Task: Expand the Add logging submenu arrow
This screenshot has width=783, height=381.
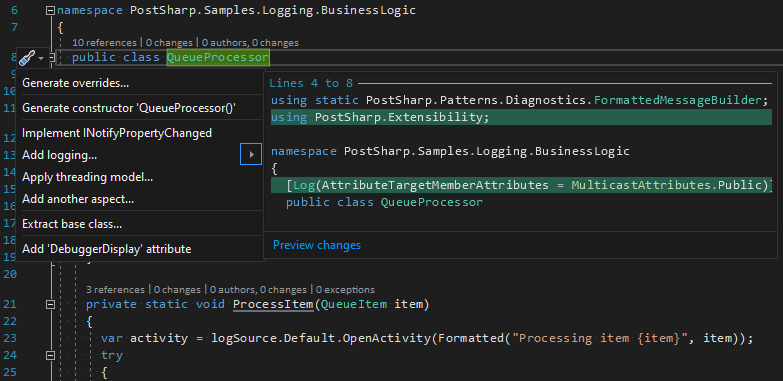Action: pyautogui.click(x=251, y=155)
